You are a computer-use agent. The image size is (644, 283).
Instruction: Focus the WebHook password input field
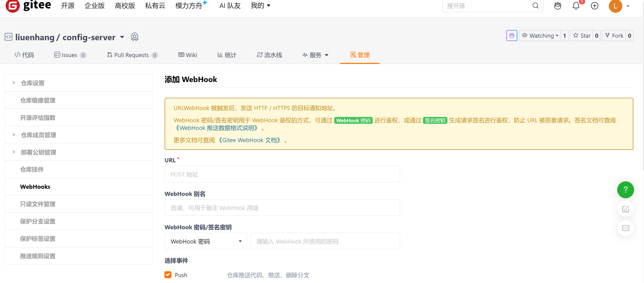[x=325, y=241]
